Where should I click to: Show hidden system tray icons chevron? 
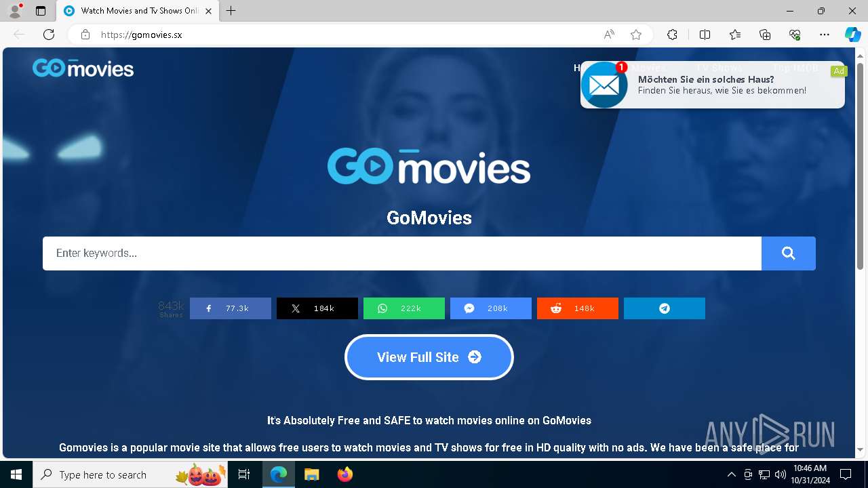(731, 474)
